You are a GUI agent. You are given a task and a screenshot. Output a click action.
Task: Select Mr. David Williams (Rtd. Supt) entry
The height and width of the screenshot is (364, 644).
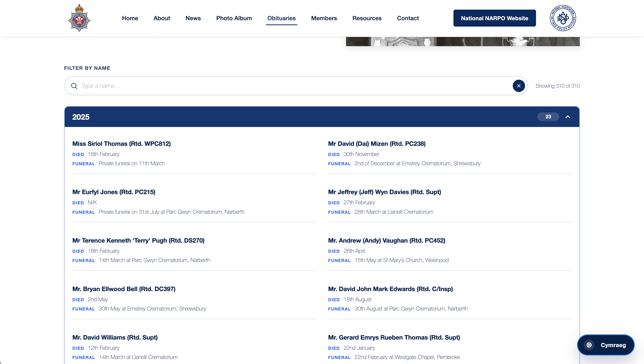115,337
